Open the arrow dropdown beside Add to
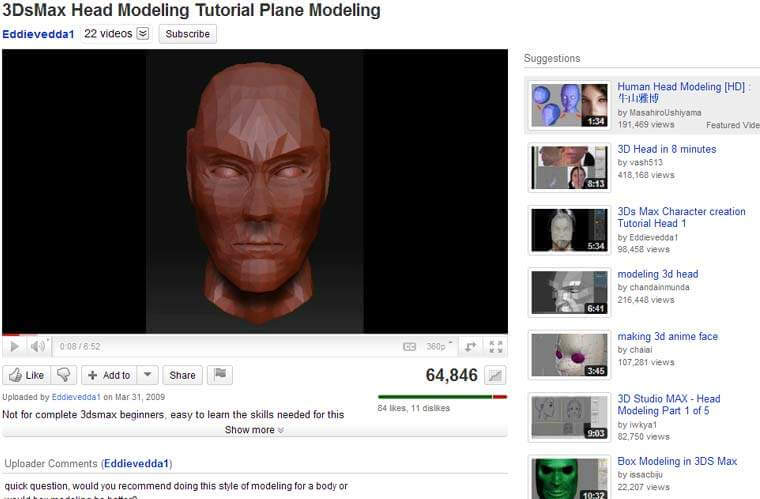Image resolution: width=760 pixels, height=499 pixels. [147, 375]
